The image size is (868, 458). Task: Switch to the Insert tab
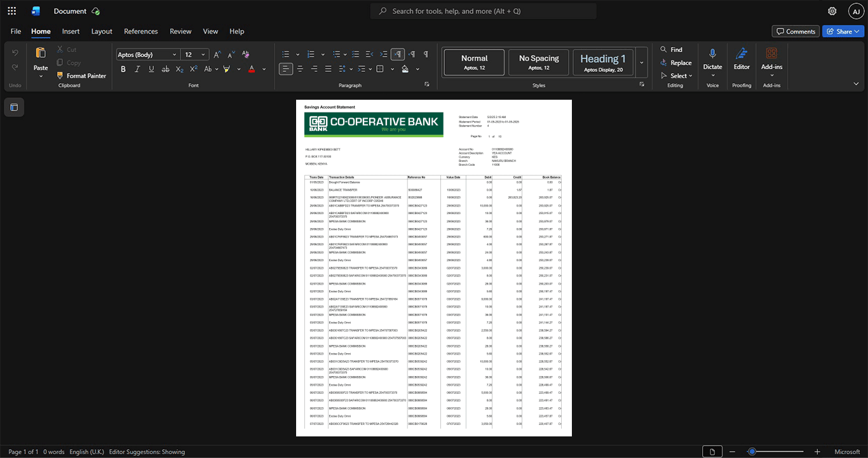tap(71, 31)
